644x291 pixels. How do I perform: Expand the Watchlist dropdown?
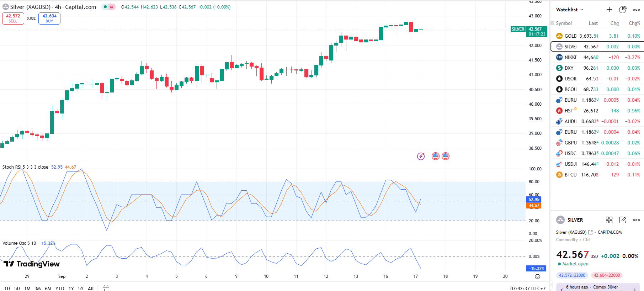click(570, 10)
